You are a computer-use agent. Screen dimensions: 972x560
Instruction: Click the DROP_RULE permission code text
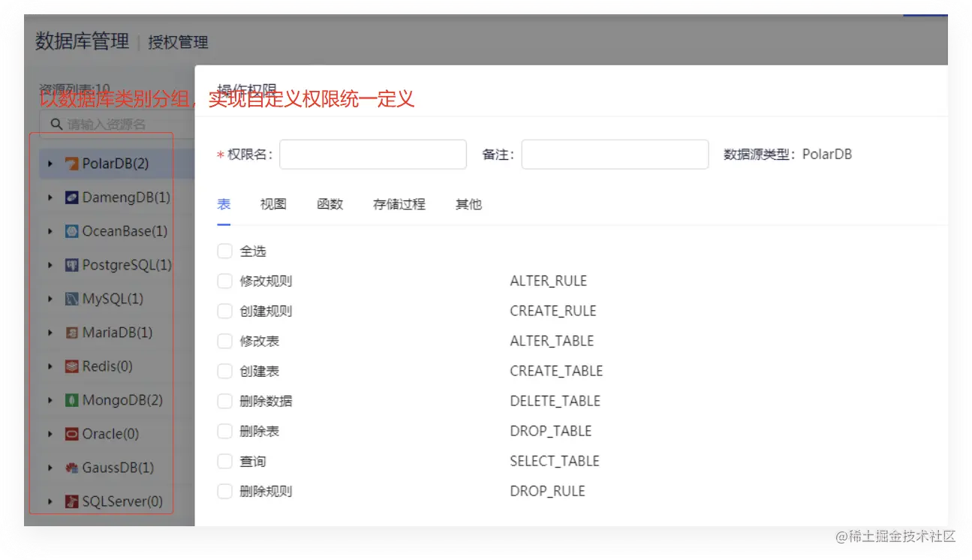pos(547,491)
